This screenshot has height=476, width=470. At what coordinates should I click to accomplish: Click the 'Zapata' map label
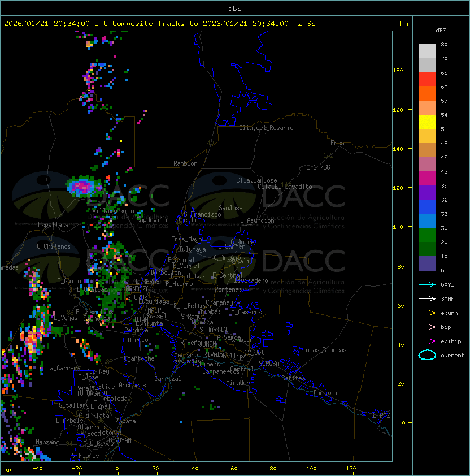[125, 421]
